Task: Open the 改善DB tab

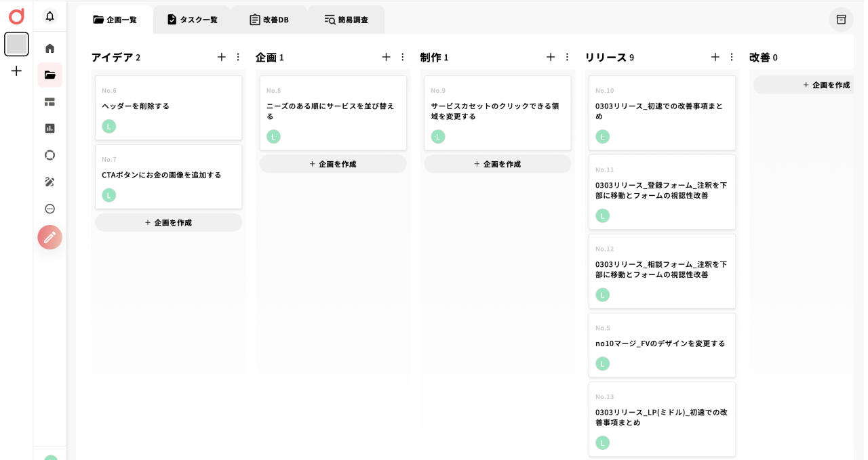Action: click(269, 20)
